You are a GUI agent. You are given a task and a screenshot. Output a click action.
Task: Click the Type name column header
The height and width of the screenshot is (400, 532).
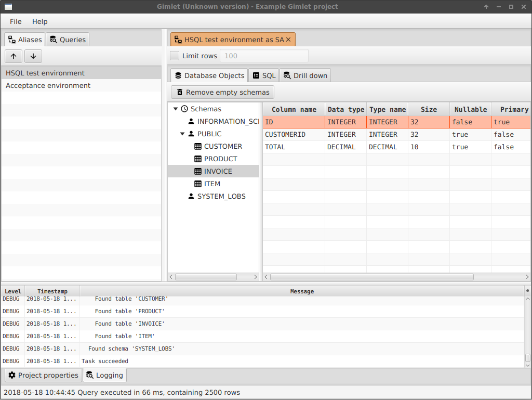[x=388, y=109]
